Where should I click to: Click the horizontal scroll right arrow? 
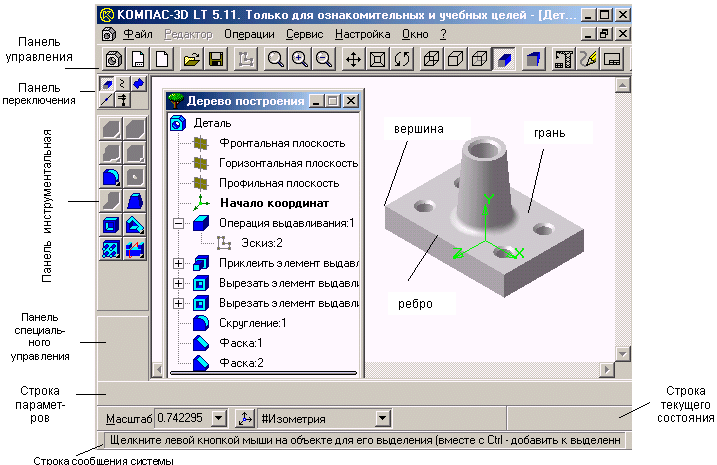[x=607, y=369]
